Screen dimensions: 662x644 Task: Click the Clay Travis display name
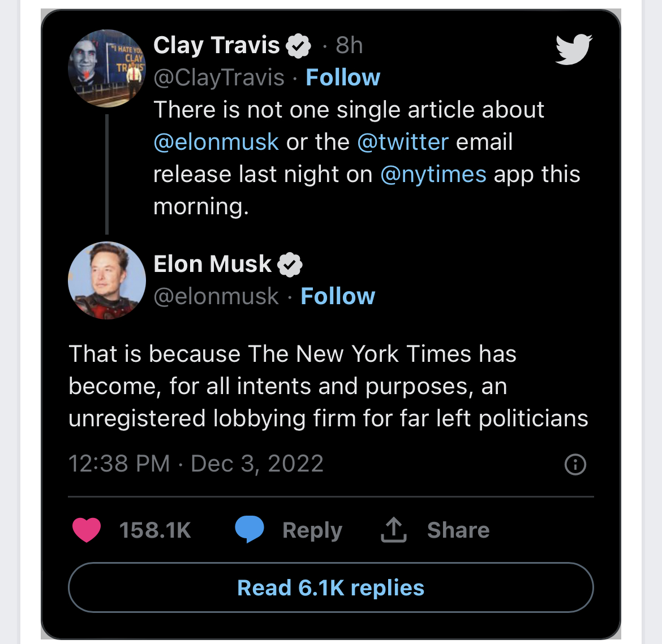coord(216,45)
